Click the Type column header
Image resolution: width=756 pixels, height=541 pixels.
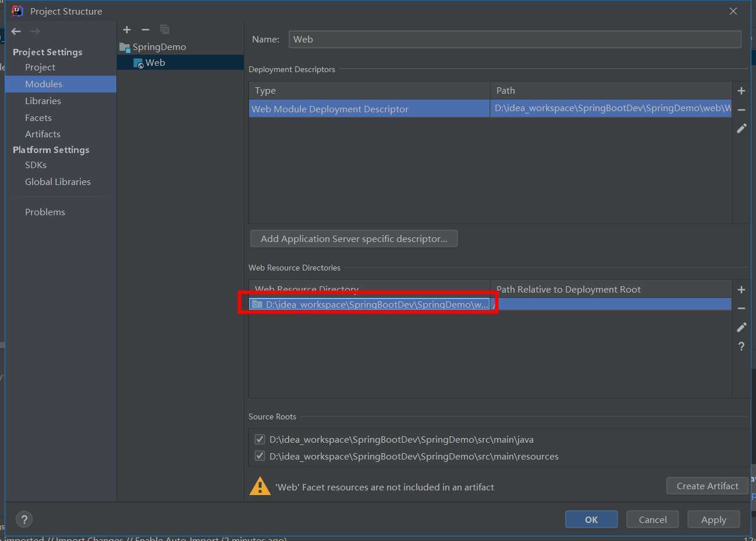coord(370,90)
